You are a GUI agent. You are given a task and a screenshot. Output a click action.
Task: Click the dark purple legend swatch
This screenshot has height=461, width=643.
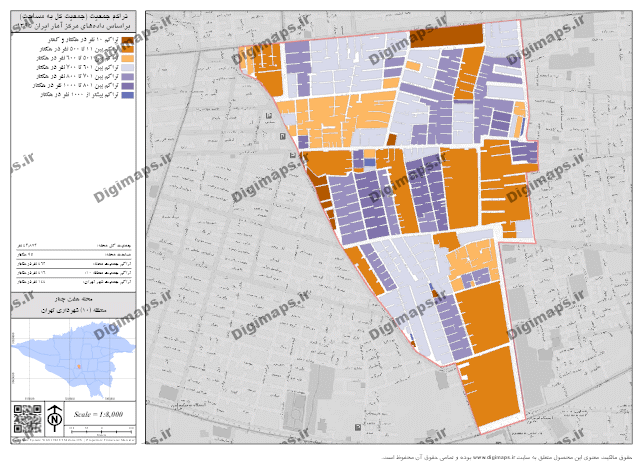coord(128,86)
